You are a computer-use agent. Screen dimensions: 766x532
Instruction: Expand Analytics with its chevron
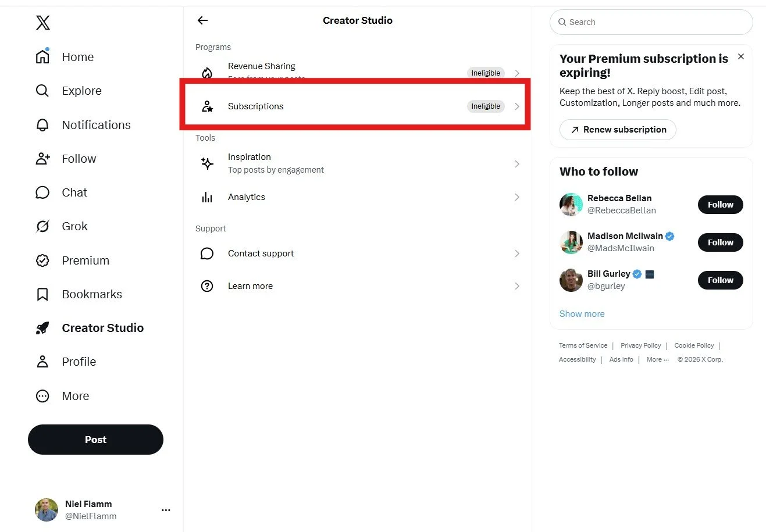516,197
